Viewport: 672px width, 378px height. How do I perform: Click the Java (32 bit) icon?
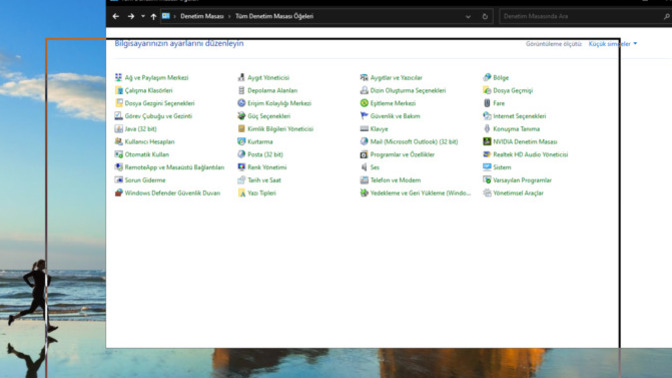pos(119,129)
